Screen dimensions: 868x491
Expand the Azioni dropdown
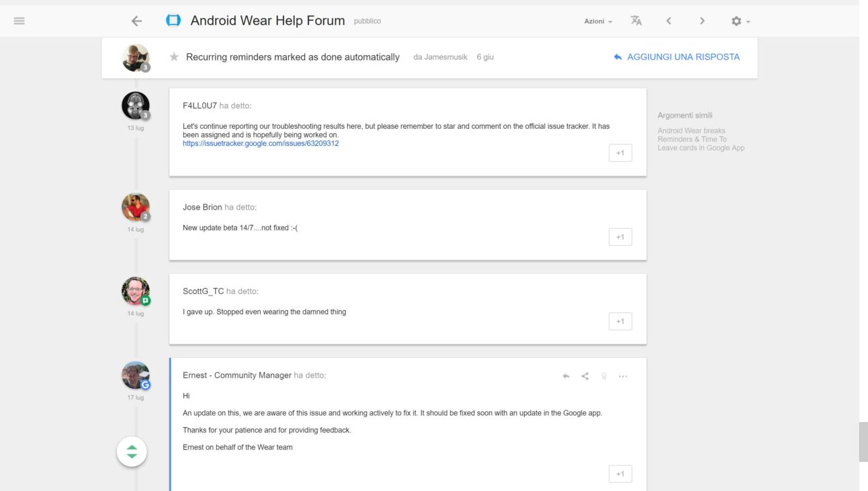[x=598, y=21]
